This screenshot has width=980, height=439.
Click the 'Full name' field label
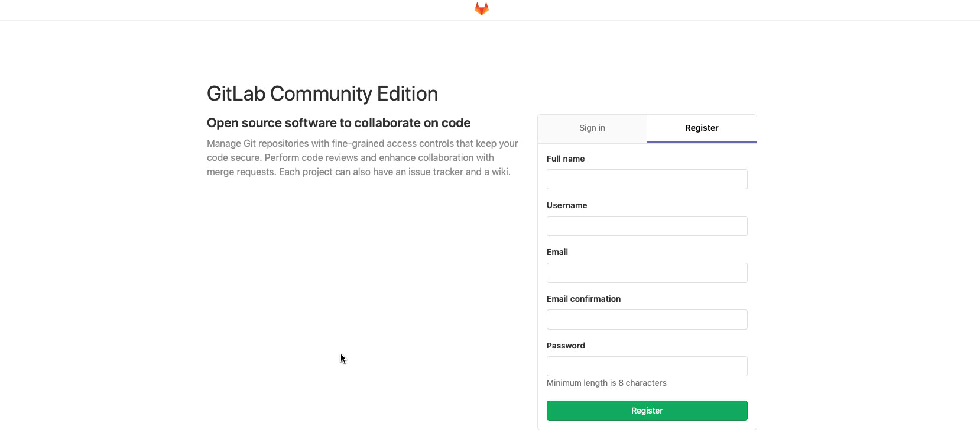[565, 159]
